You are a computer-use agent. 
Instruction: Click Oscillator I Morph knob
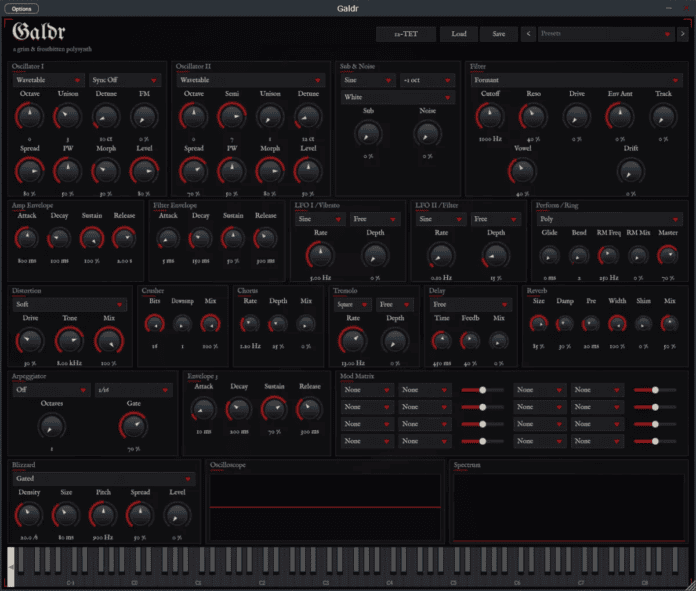click(x=106, y=171)
